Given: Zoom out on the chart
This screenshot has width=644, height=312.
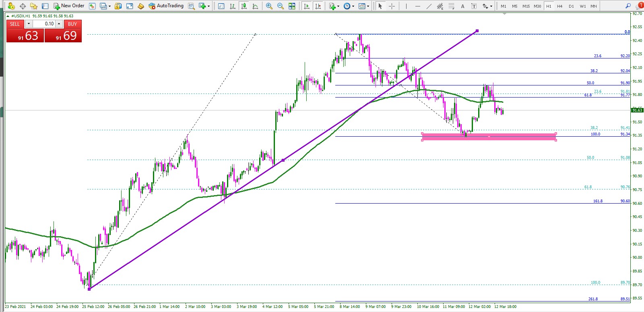Looking at the screenshot, I should 281,6.
